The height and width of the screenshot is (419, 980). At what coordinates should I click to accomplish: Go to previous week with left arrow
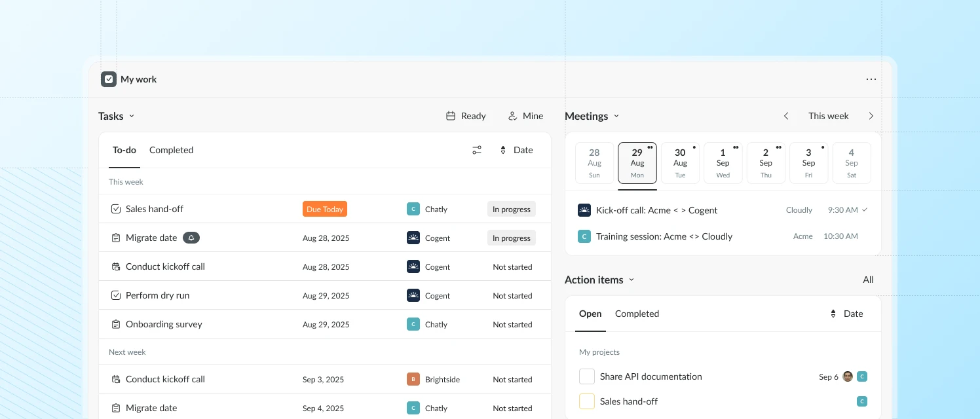pos(786,116)
